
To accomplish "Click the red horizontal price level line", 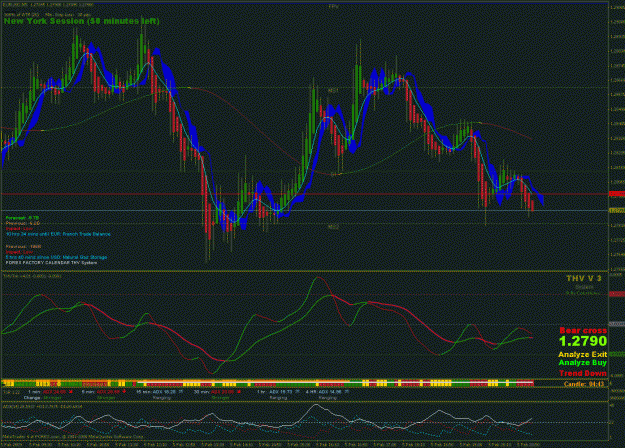I will 305,195.
